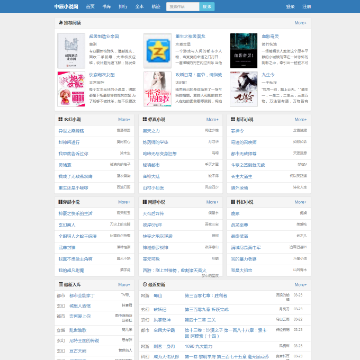Screen dimensions: 360x360
Task: Open the first book link under 网游小说
Action: [x=153, y=214]
